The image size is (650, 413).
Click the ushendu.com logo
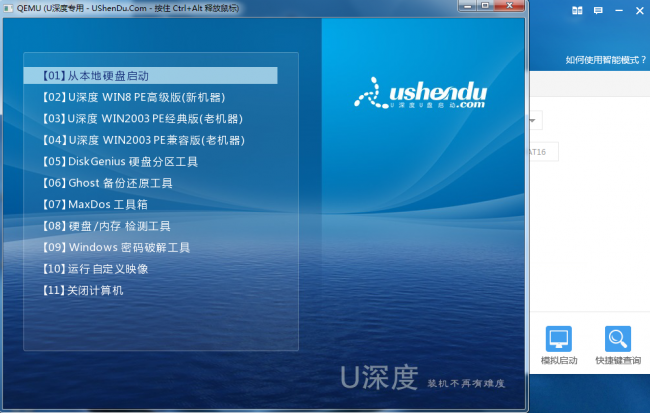click(420, 94)
